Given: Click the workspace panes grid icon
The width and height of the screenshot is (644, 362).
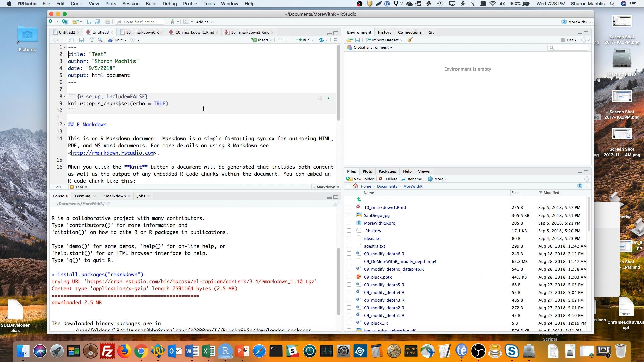Looking at the screenshot, I should pos(186,22).
